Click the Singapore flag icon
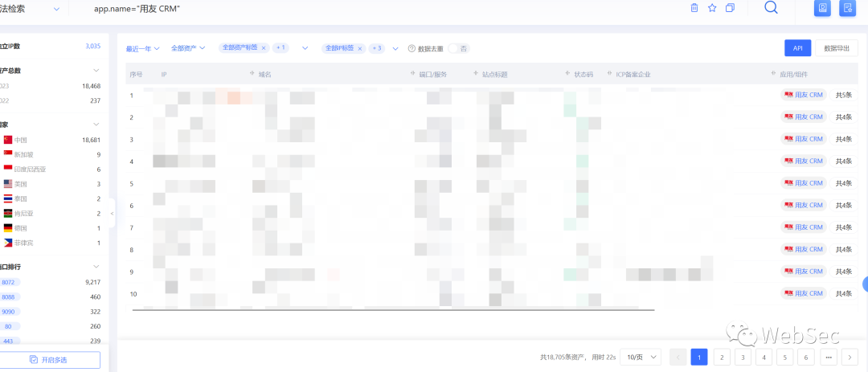Screen dimensions: 868x372 click(8, 154)
